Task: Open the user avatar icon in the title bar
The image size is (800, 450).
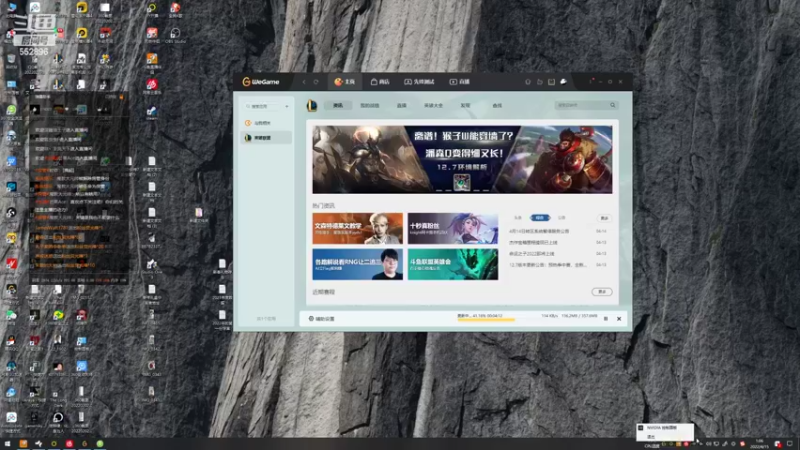Action: [564, 82]
